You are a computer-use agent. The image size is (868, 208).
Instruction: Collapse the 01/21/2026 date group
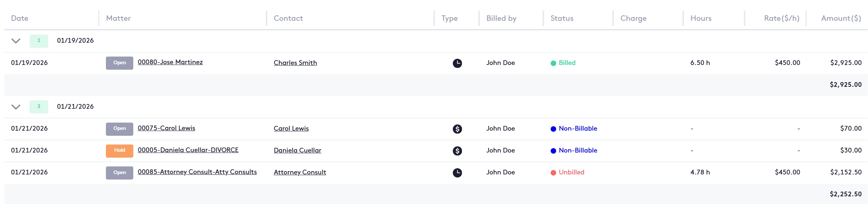click(x=16, y=107)
